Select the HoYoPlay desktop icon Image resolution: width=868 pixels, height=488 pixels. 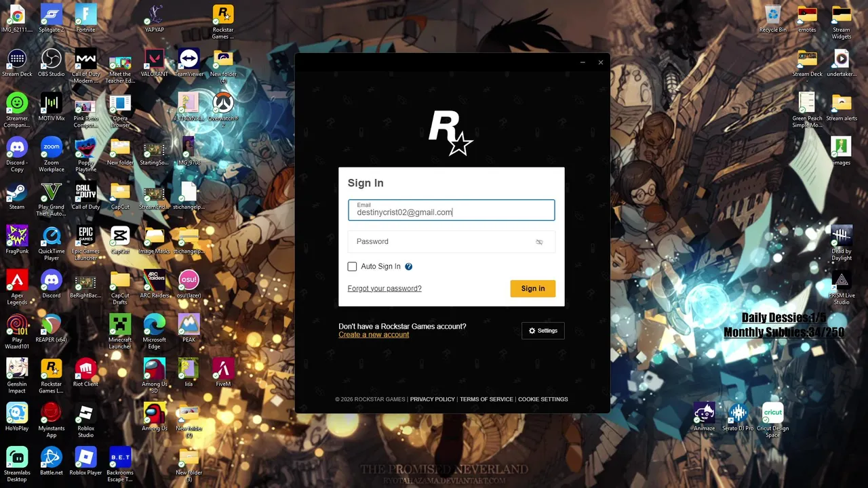click(17, 417)
